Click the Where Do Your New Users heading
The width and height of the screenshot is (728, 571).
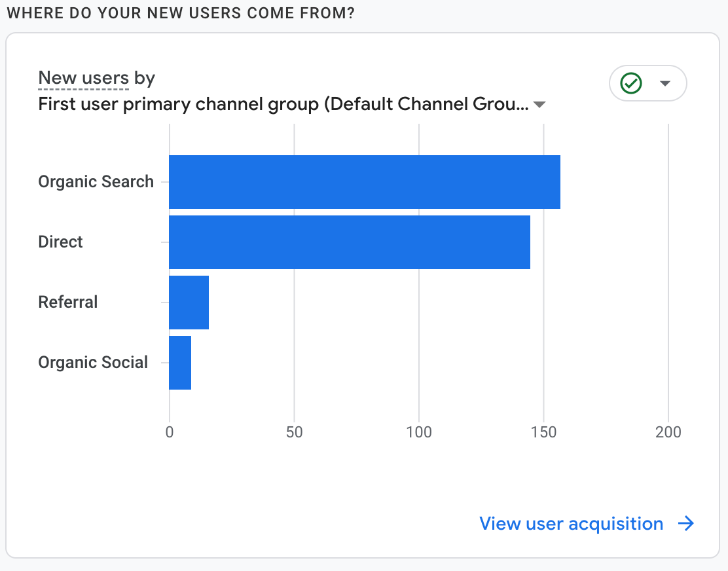[180, 13]
